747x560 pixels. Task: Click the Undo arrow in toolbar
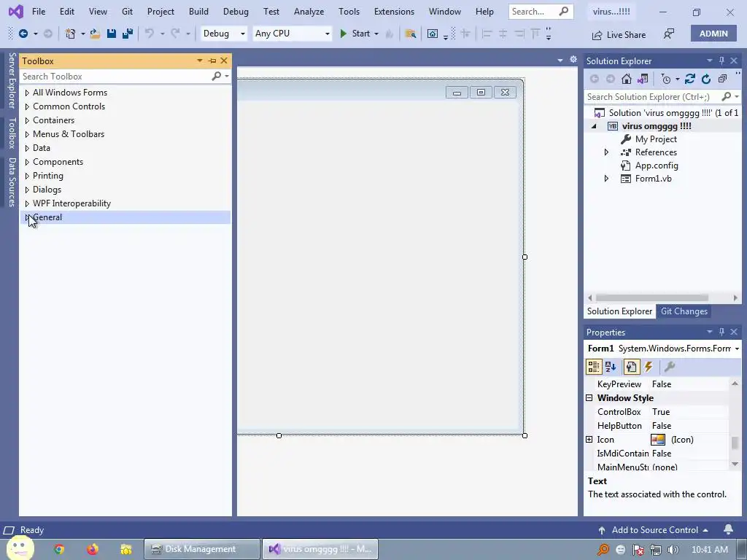click(x=150, y=34)
